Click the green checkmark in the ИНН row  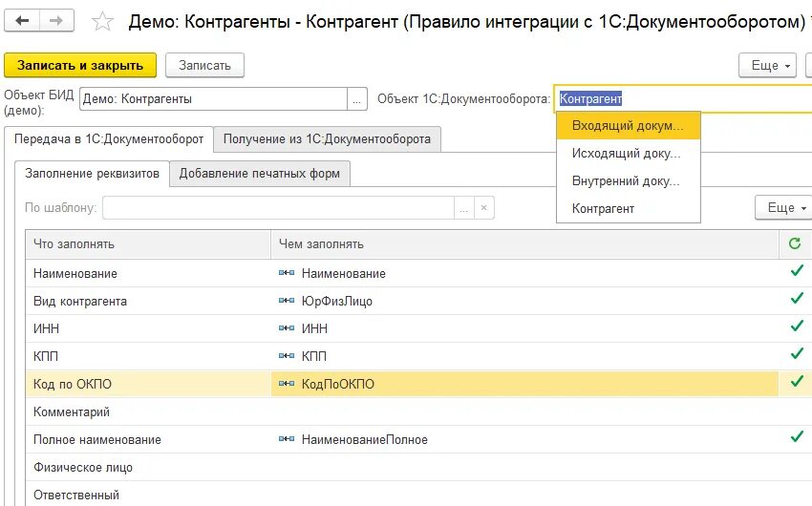[x=797, y=326]
